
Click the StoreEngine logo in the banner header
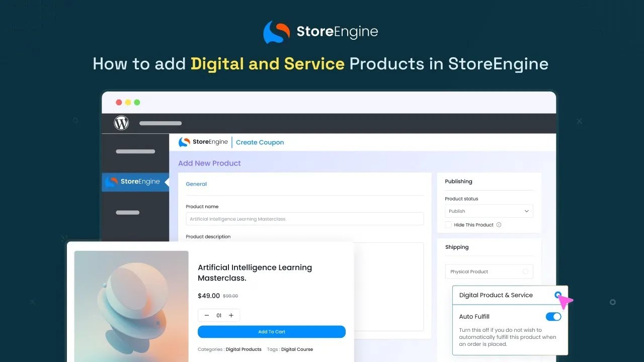point(320,32)
